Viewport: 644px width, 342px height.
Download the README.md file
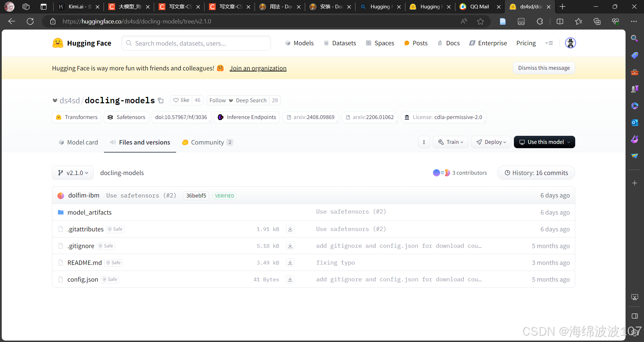290,263
